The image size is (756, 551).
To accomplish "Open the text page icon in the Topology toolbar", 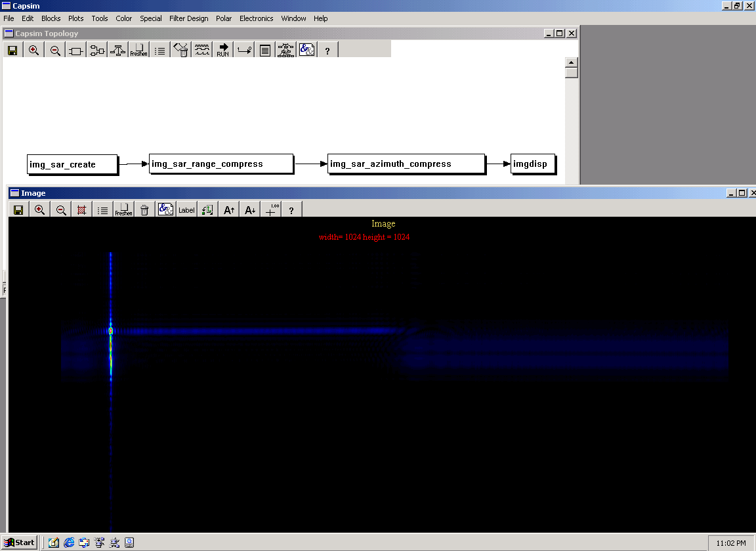I will [264, 50].
